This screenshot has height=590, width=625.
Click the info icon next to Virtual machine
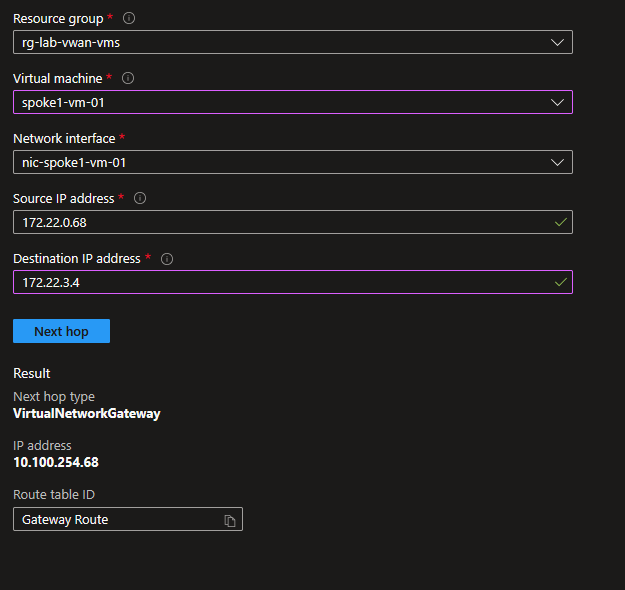click(x=128, y=78)
